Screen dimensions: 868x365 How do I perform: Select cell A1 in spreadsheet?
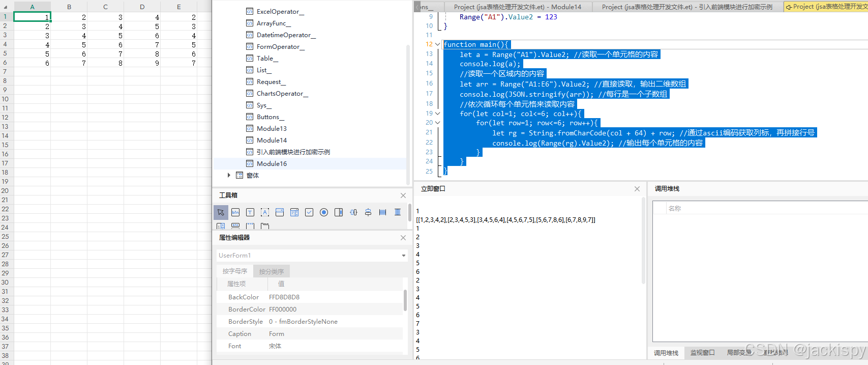pos(32,17)
